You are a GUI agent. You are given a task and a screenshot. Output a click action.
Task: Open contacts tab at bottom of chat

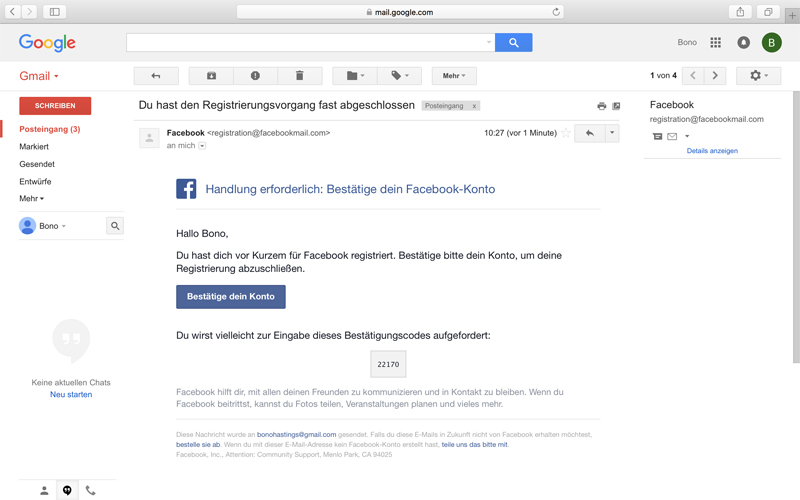tap(44, 491)
